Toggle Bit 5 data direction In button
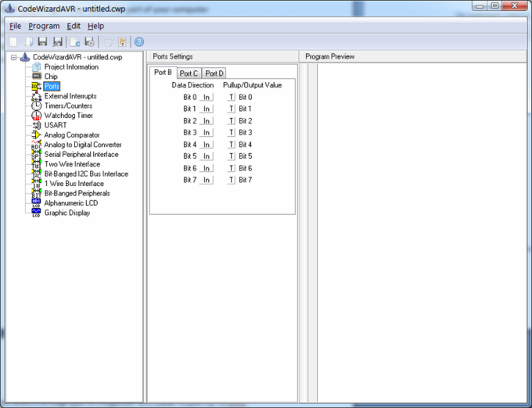Screen dimensions: 532x408 pos(207,156)
